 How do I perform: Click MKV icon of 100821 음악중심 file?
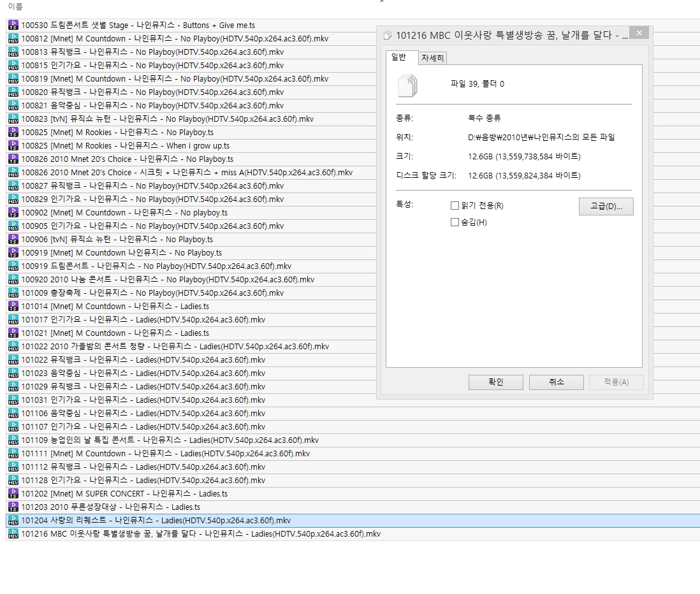click(x=13, y=106)
